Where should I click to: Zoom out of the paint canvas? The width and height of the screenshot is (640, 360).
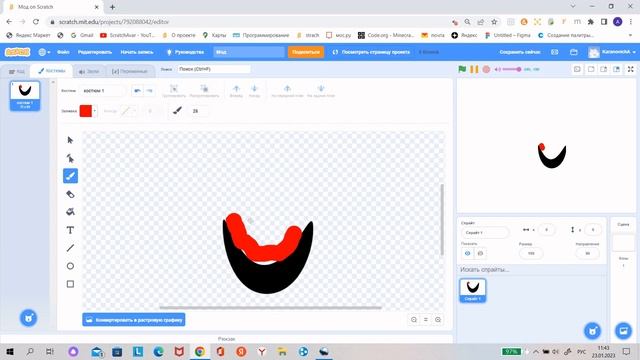tap(414, 320)
